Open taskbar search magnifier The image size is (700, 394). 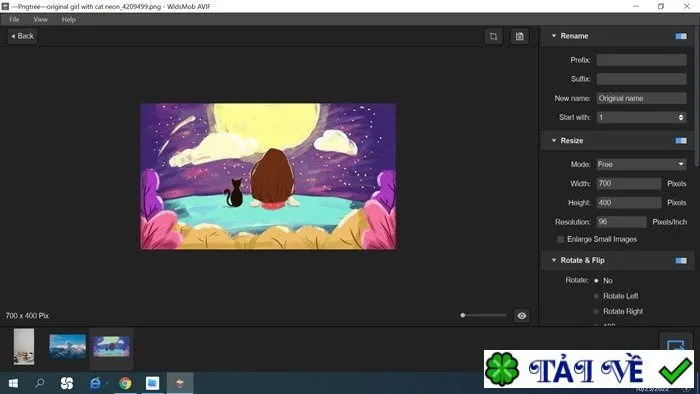pyautogui.click(x=40, y=383)
